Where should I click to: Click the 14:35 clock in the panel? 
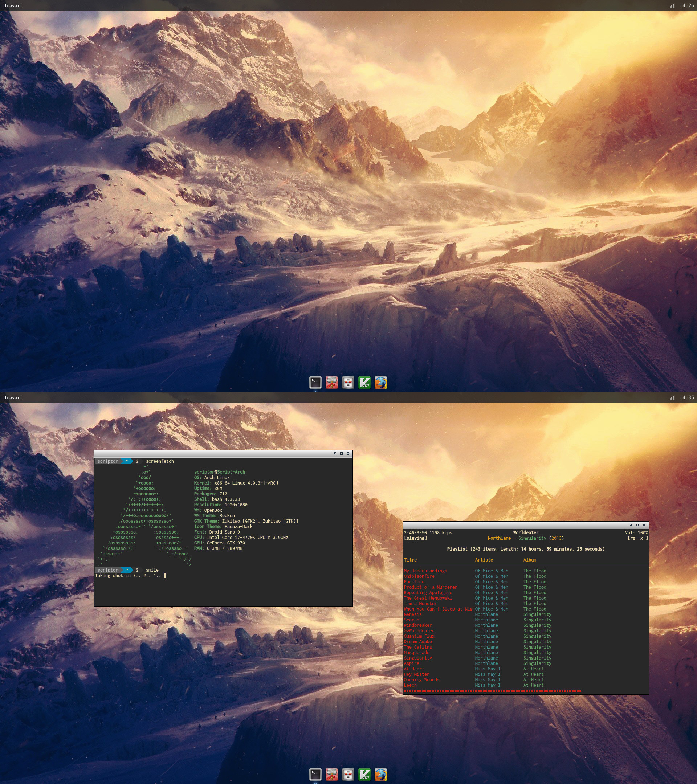[x=686, y=398]
